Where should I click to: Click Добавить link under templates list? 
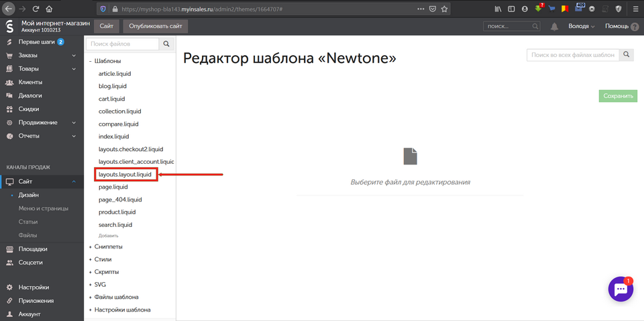coord(108,236)
